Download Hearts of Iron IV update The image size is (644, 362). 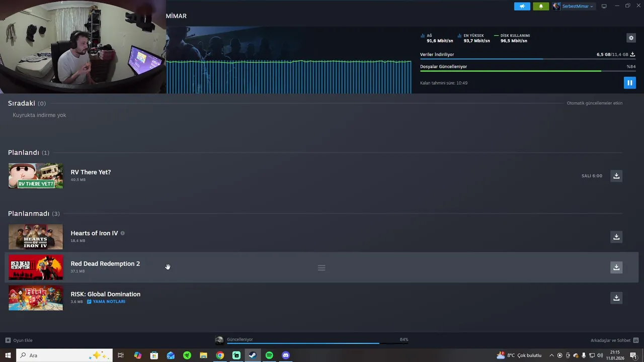(x=616, y=236)
